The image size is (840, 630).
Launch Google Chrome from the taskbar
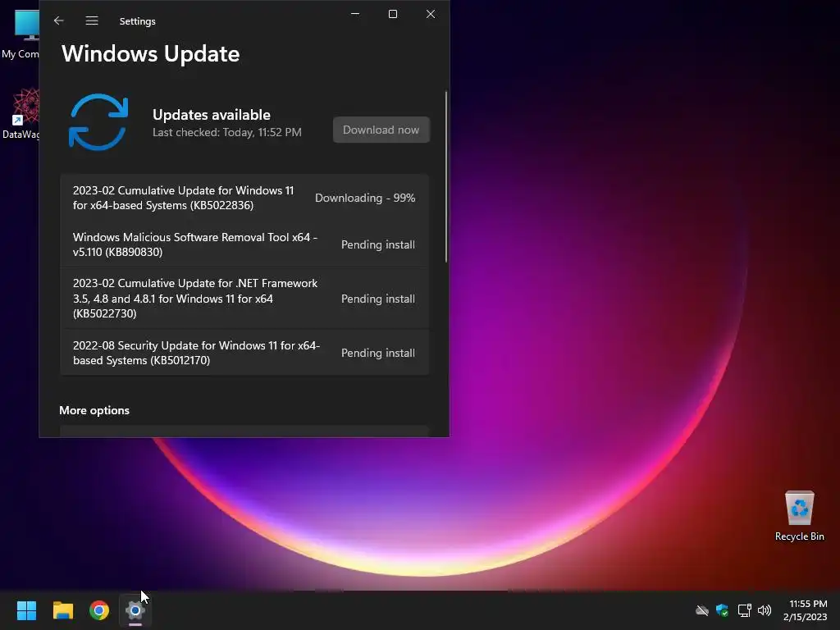(x=99, y=610)
